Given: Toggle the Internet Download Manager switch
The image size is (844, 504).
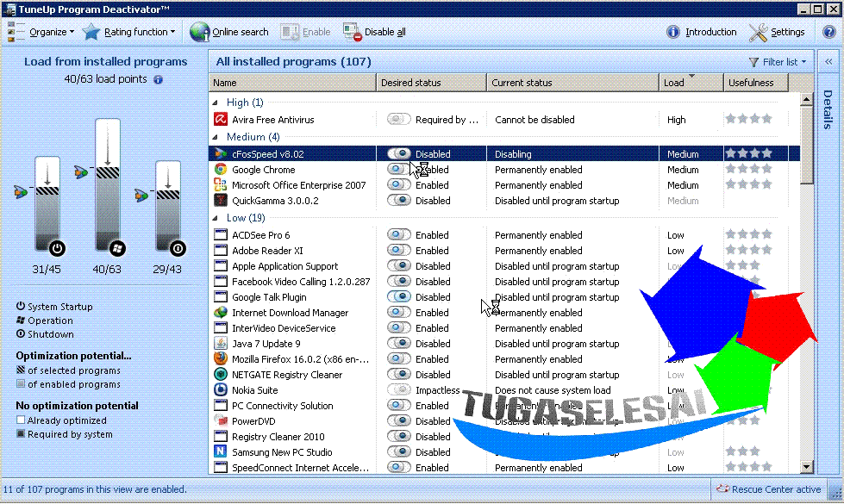Looking at the screenshot, I should pyautogui.click(x=399, y=312).
